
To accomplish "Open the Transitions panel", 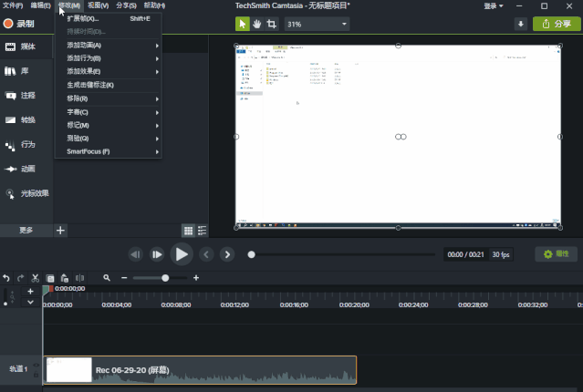I will [26, 119].
